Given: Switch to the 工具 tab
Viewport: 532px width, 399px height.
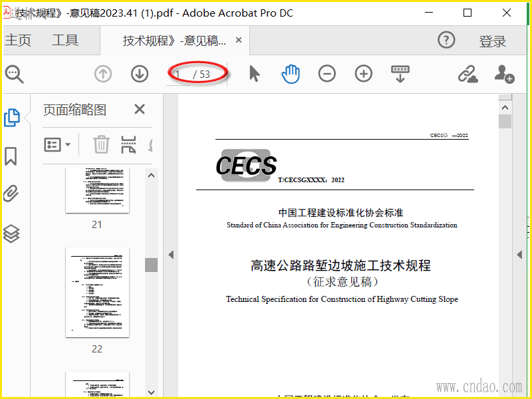Looking at the screenshot, I should click(x=65, y=41).
